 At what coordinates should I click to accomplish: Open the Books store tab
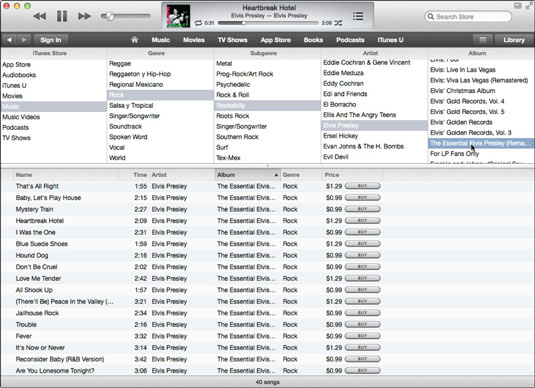[x=313, y=40]
